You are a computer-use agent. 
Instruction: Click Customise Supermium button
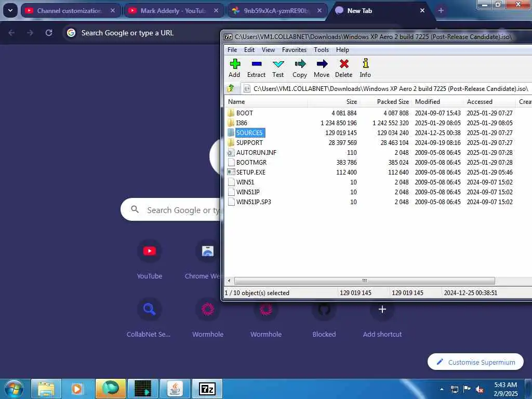click(475, 362)
